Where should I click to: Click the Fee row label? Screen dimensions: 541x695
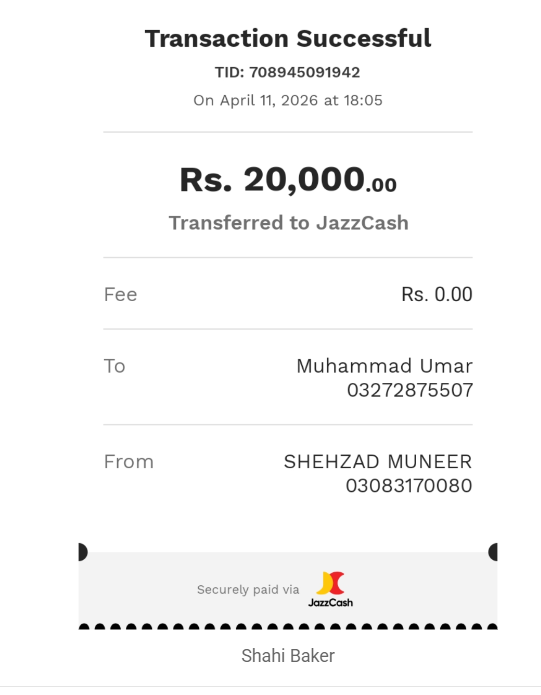(121, 295)
